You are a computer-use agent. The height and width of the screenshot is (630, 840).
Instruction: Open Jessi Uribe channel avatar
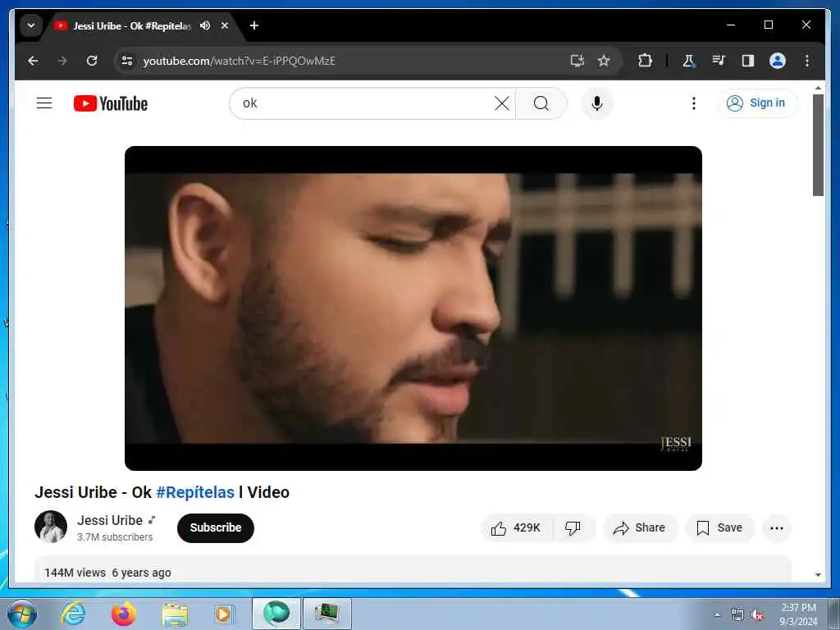51,527
